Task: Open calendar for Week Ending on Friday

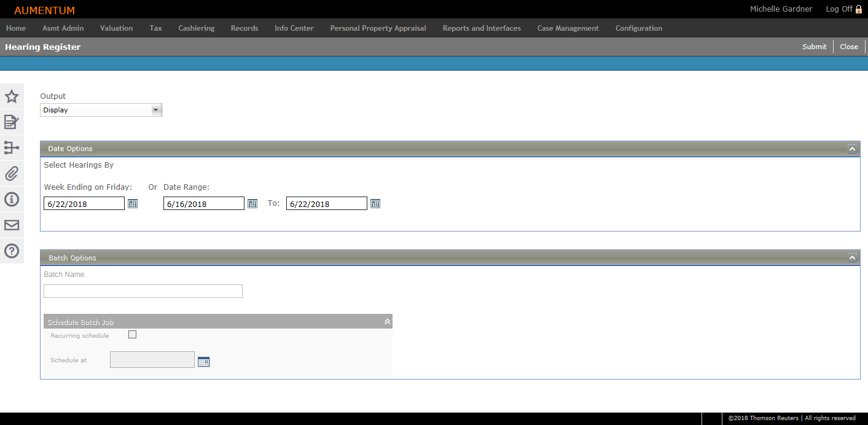Action: 133,204
